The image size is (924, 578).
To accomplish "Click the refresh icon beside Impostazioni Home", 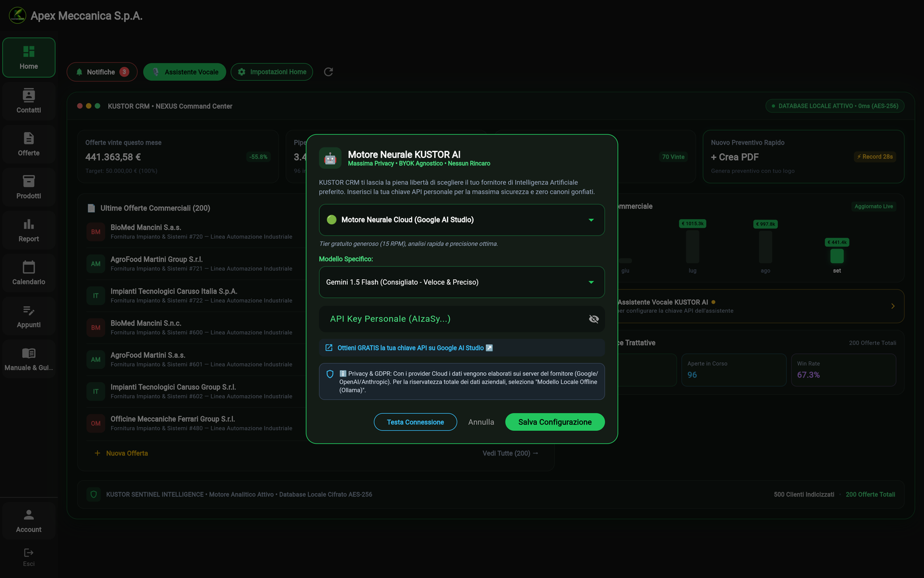I will coord(329,72).
